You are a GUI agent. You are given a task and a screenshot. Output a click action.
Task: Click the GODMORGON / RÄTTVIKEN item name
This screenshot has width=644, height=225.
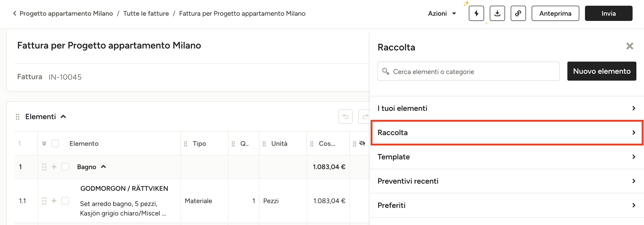124,189
